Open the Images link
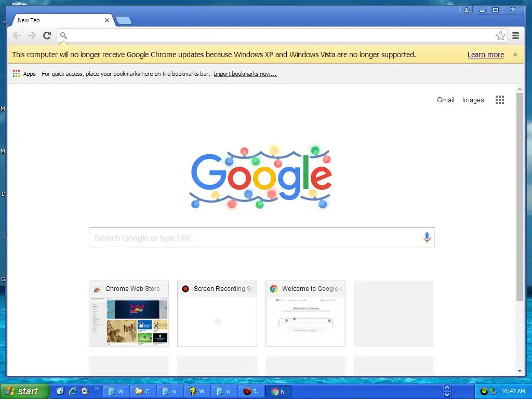This screenshot has width=532, height=399. coord(473,100)
